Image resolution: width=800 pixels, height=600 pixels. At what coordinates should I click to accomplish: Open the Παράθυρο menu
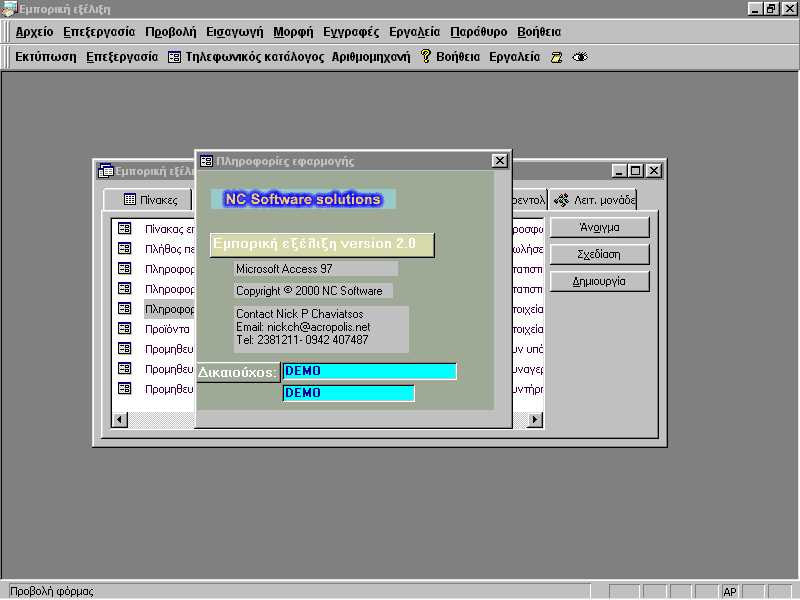(479, 32)
